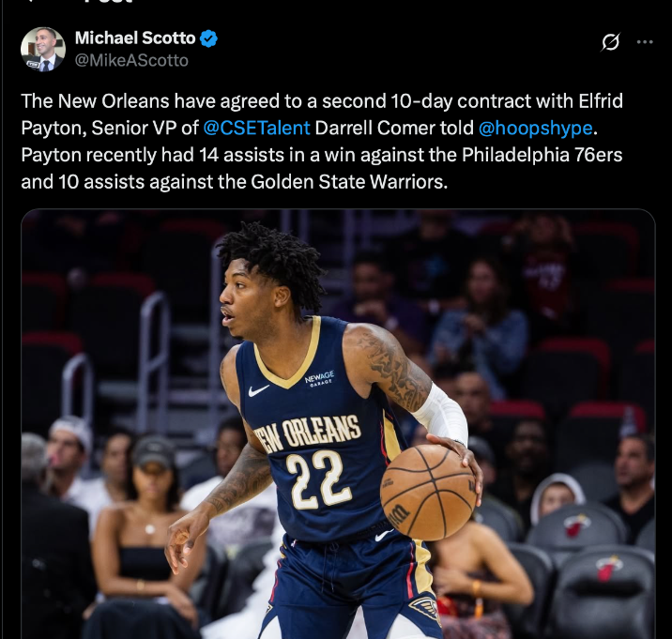The width and height of the screenshot is (672, 639).
Task: Follow the @hoopshype mention link
Action: pos(535,128)
